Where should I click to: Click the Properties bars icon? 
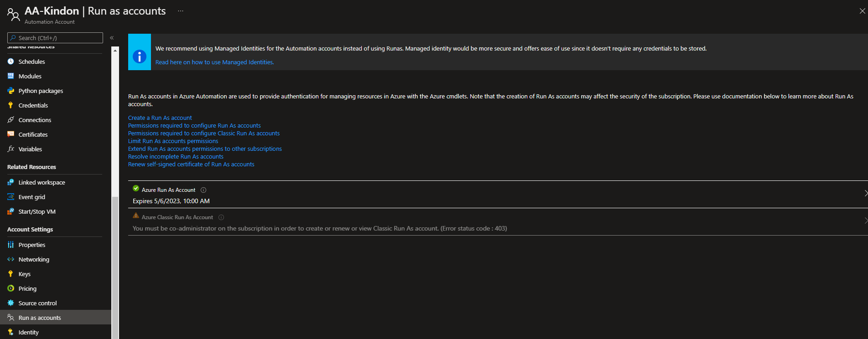click(10, 245)
